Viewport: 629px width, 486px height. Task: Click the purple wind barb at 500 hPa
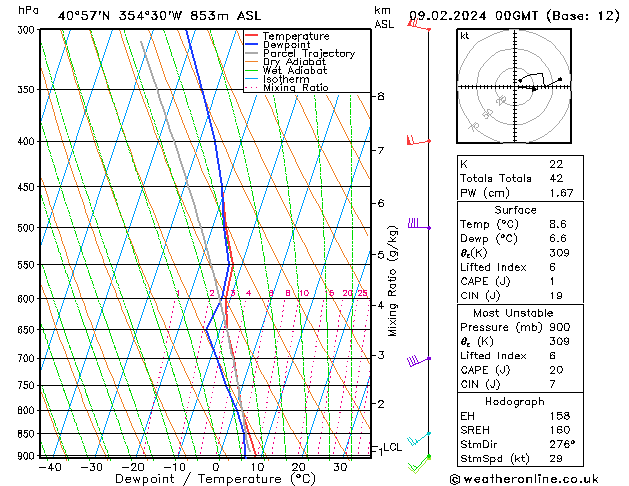419,224
